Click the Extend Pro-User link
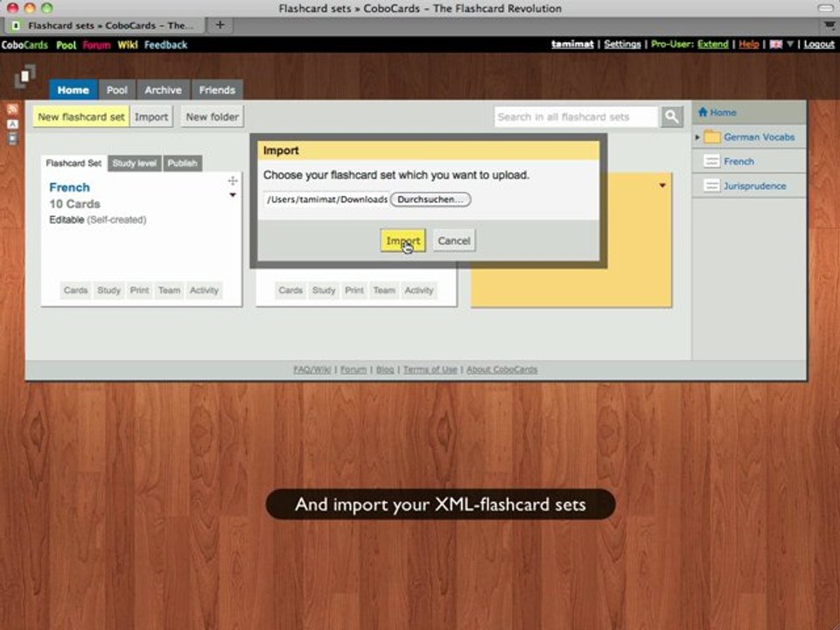 click(713, 44)
